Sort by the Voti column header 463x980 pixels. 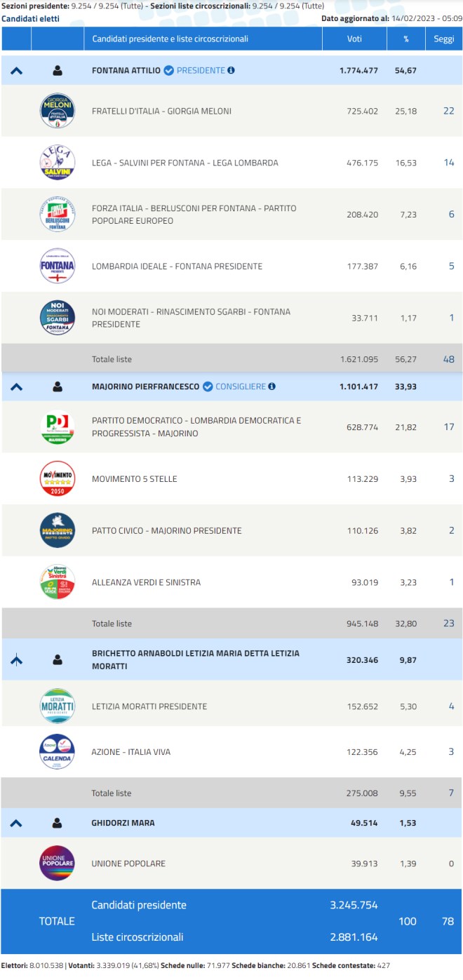(x=354, y=39)
